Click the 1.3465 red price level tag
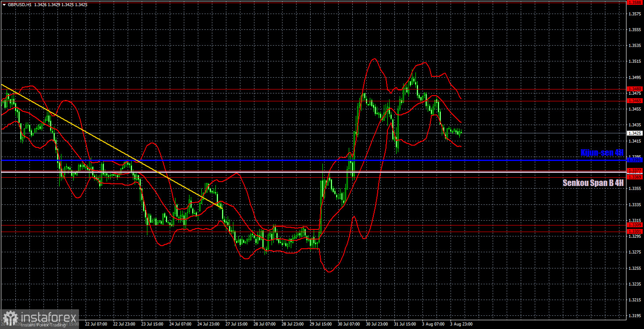The width and height of the screenshot is (644, 329). [635, 101]
